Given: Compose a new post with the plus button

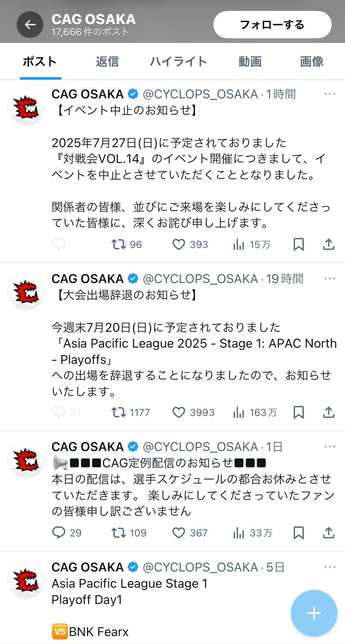Looking at the screenshot, I should click(x=314, y=613).
